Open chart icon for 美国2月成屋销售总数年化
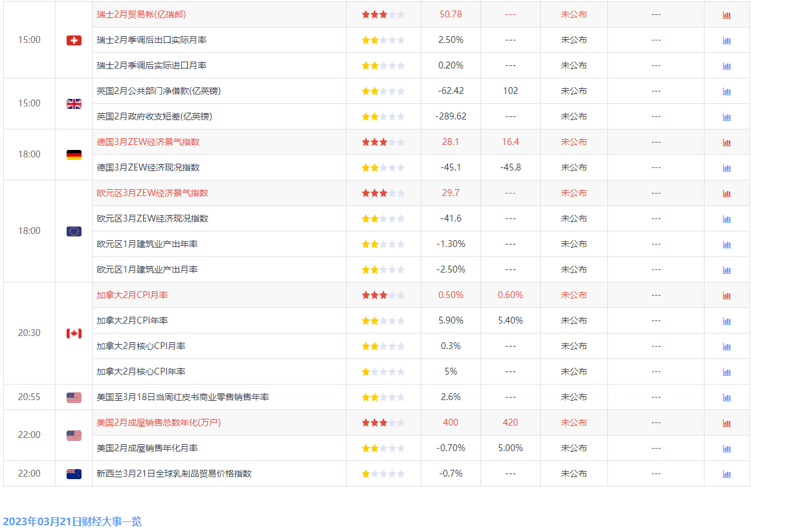 [x=726, y=423]
